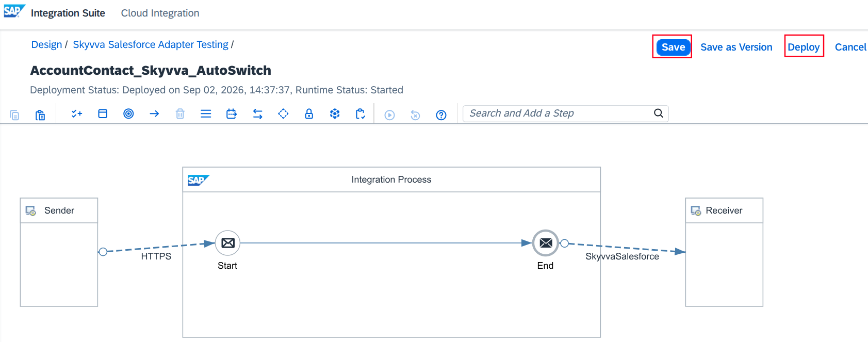The height and width of the screenshot is (342, 868).
Task: Click the checklist-plus toolbar icon
Action: tap(77, 113)
